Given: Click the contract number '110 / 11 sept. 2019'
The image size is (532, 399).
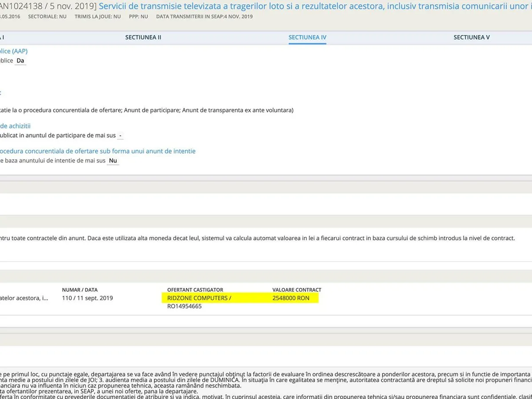Looking at the screenshot, I should [x=87, y=298].
